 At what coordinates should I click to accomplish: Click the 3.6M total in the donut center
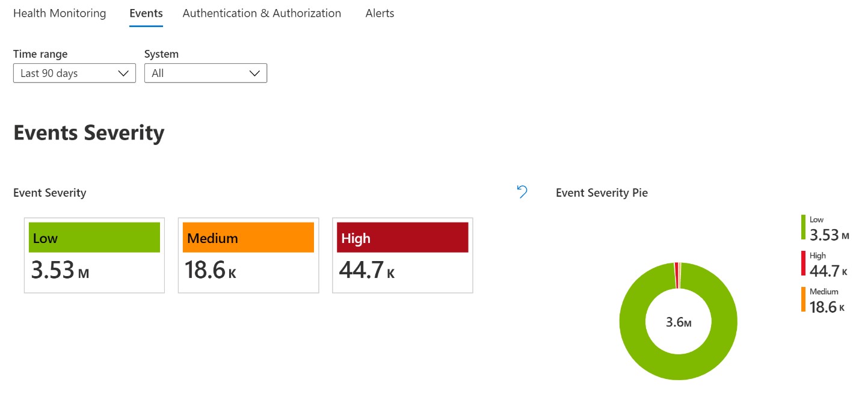coord(679,322)
